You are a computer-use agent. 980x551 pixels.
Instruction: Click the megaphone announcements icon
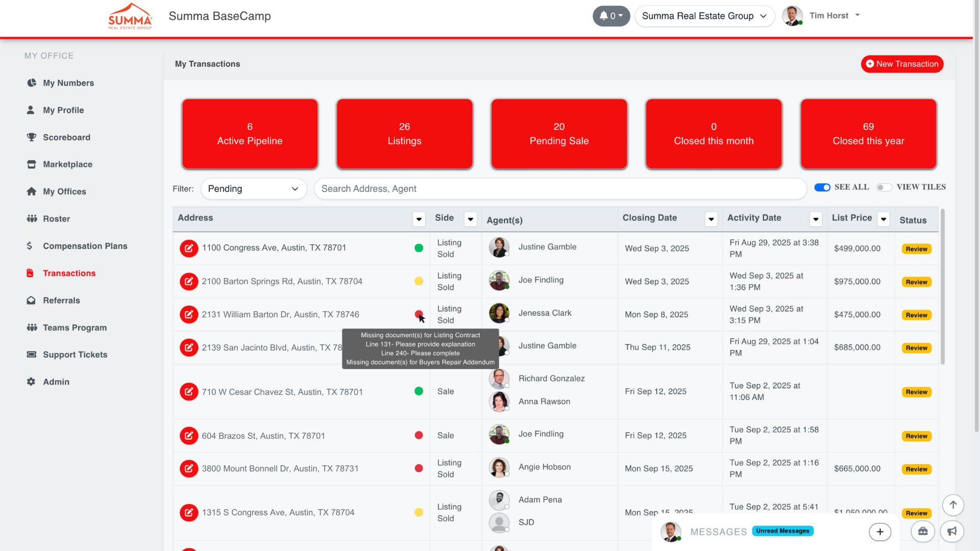click(952, 531)
